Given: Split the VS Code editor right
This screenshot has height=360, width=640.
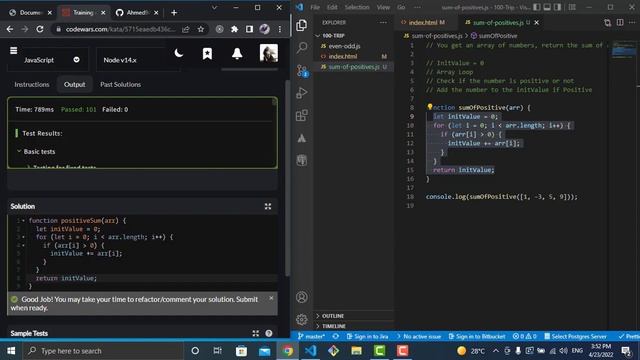Looking at the screenshot, I should coord(620,22).
